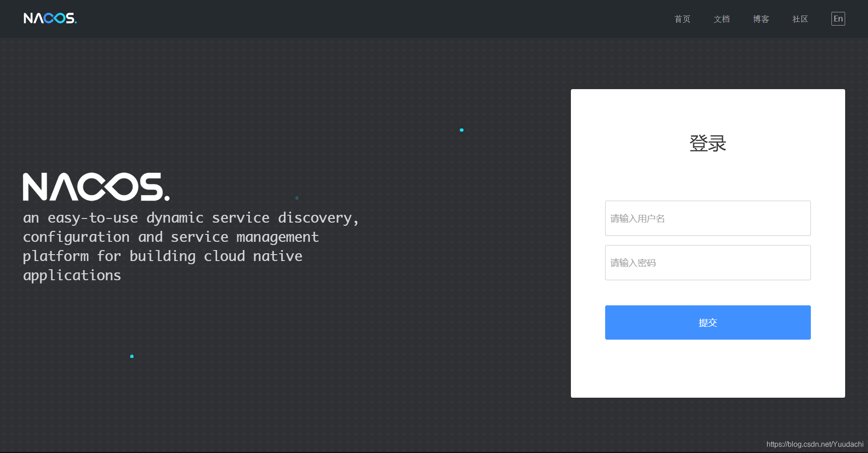The image size is (868, 453).
Task: Focus the 请输入用户名 username field
Action: (x=708, y=219)
